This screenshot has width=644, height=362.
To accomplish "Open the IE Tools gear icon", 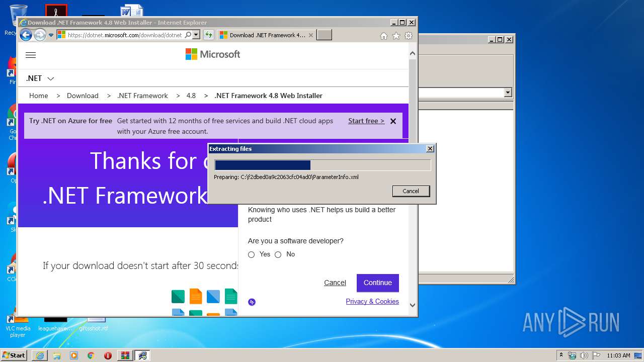I will (x=409, y=36).
